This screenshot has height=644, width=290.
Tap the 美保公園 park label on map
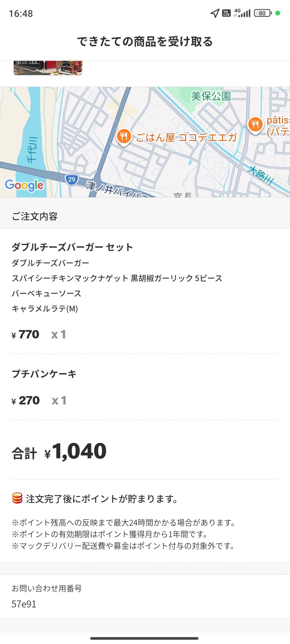211,96
